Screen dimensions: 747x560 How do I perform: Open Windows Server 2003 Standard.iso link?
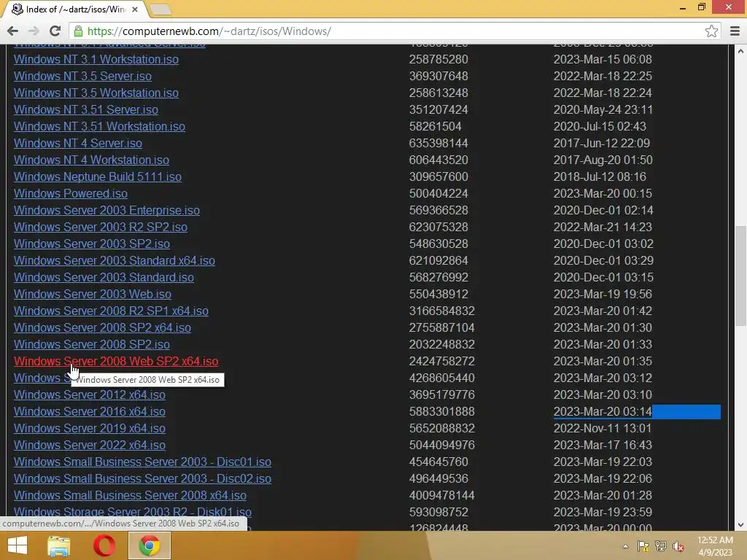click(x=104, y=277)
